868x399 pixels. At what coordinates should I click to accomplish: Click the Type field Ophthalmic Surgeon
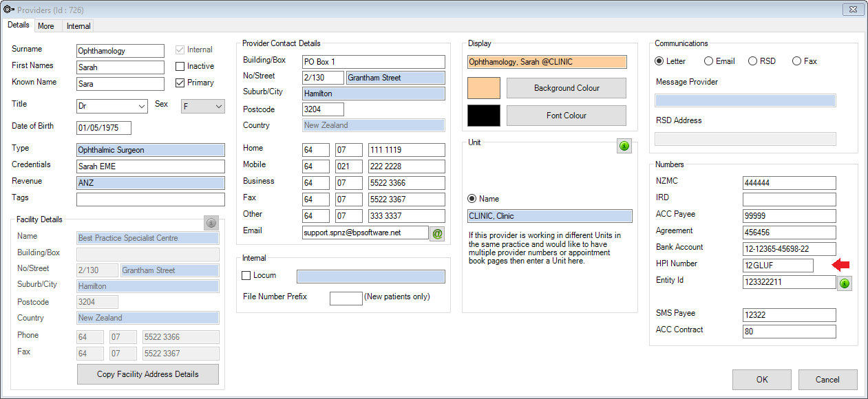click(151, 150)
